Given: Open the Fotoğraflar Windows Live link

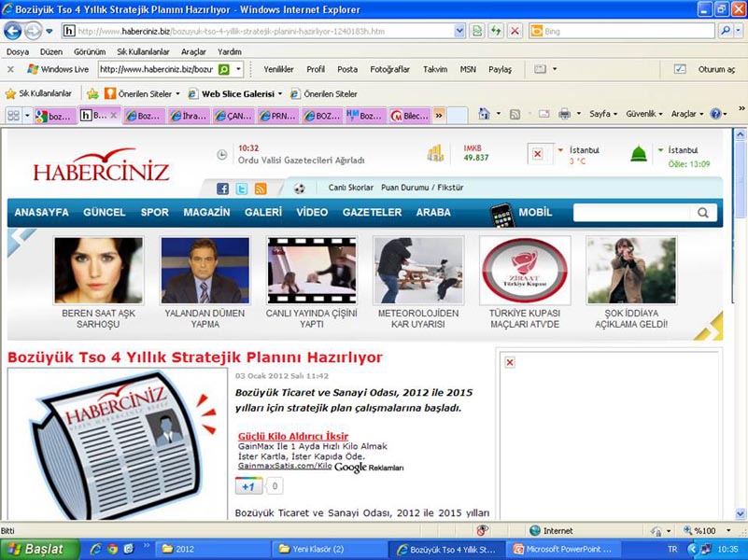Looking at the screenshot, I should [389, 70].
